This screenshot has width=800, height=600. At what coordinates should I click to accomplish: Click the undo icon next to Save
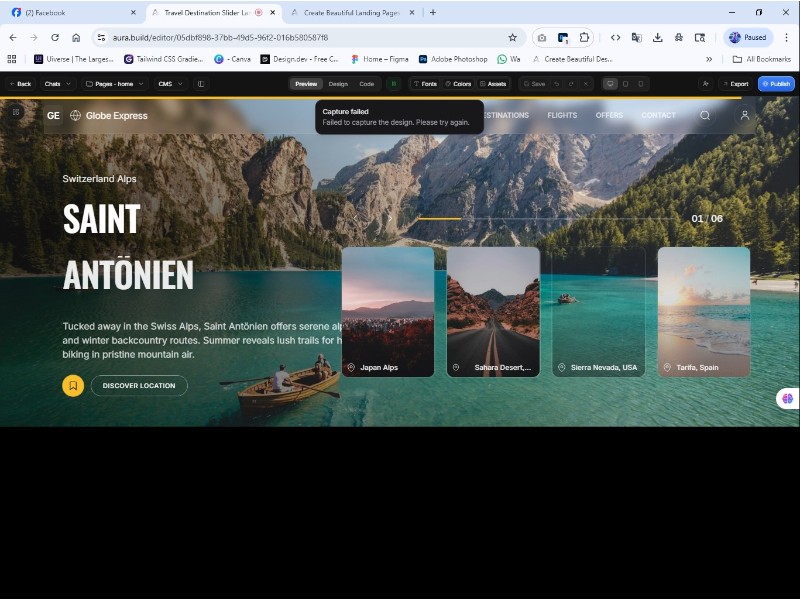[x=557, y=84]
